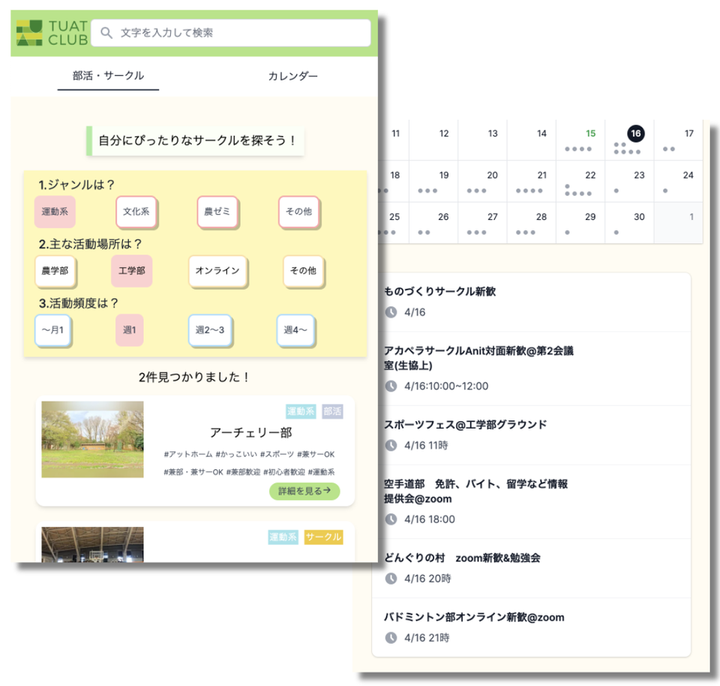
Task: Click the TUAT CLUB logo
Action: pyautogui.click(x=52, y=33)
